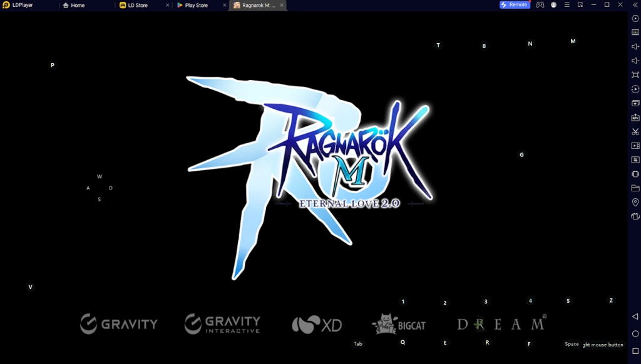Open the hamburger menu in title bar
The width and height of the screenshot is (641, 364).
[567, 5]
